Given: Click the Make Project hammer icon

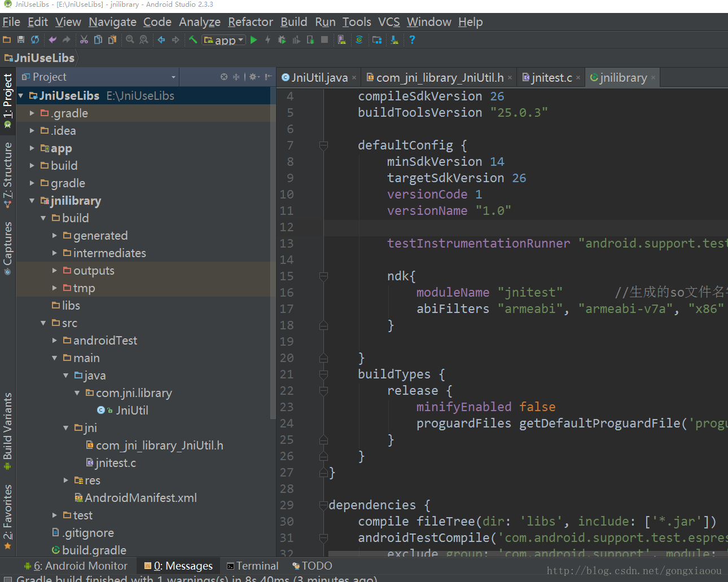Looking at the screenshot, I should pos(193,39).
